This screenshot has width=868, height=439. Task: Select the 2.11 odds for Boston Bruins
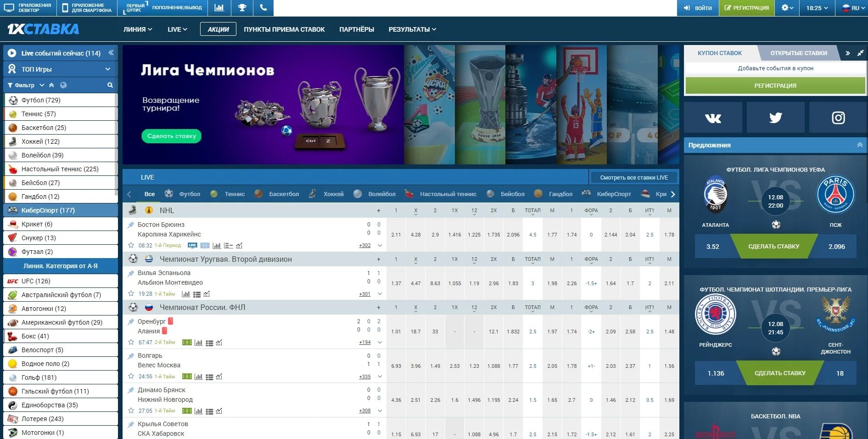point(396,235)
